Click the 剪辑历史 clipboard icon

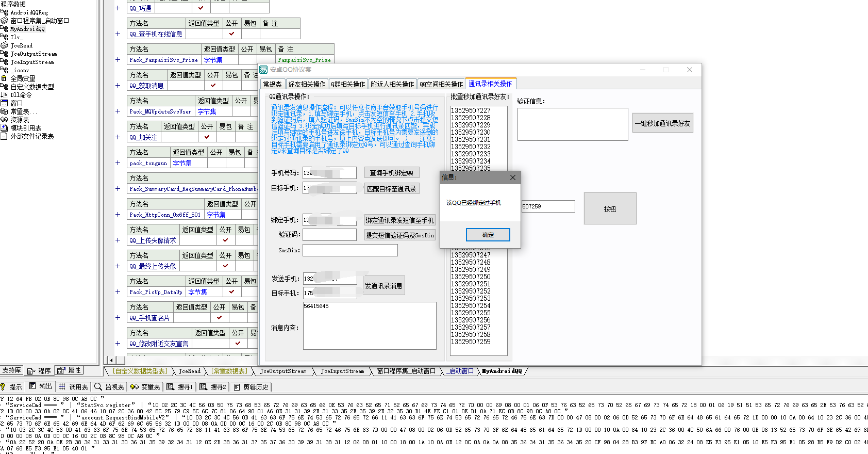point(237,387)
